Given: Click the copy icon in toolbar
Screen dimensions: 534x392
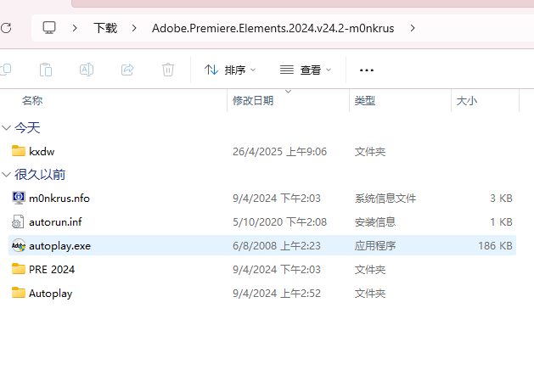Looking at the screenshot, I should 5,70.
